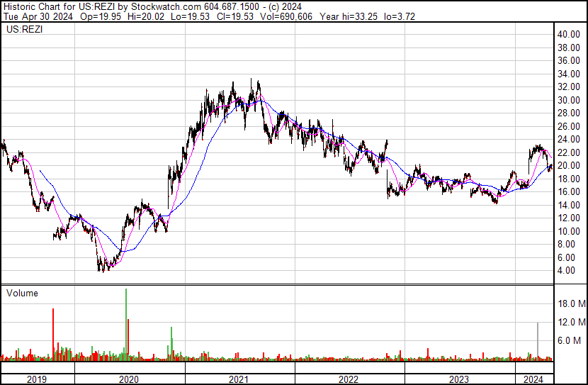Click the 14.00 price axis label
This screenshot has height=385, width=588.
[568, 205]
